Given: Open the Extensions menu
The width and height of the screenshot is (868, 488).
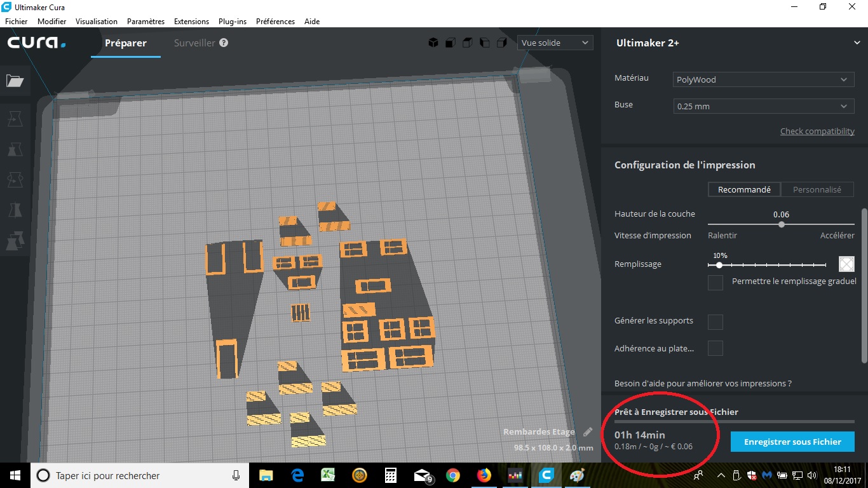Looking at the screenshot, I should click(191, 21).
